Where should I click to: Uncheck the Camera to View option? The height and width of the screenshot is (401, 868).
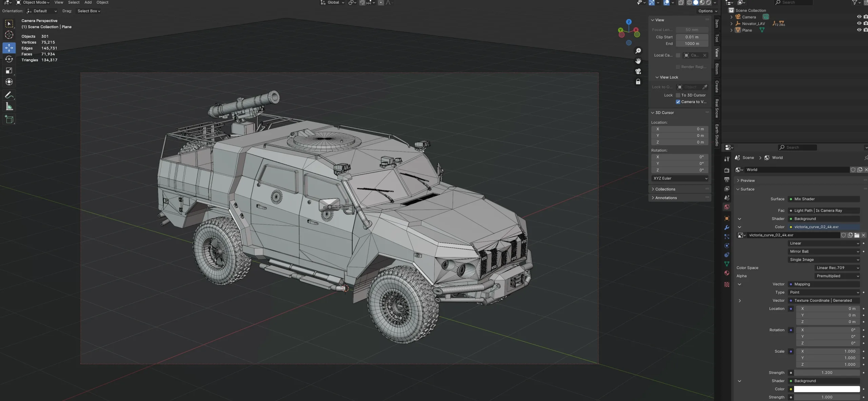[x=677, y=102]
